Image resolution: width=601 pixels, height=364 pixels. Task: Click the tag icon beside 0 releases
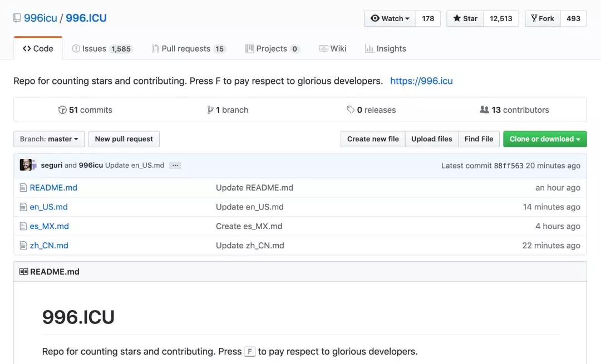[351, 109]
